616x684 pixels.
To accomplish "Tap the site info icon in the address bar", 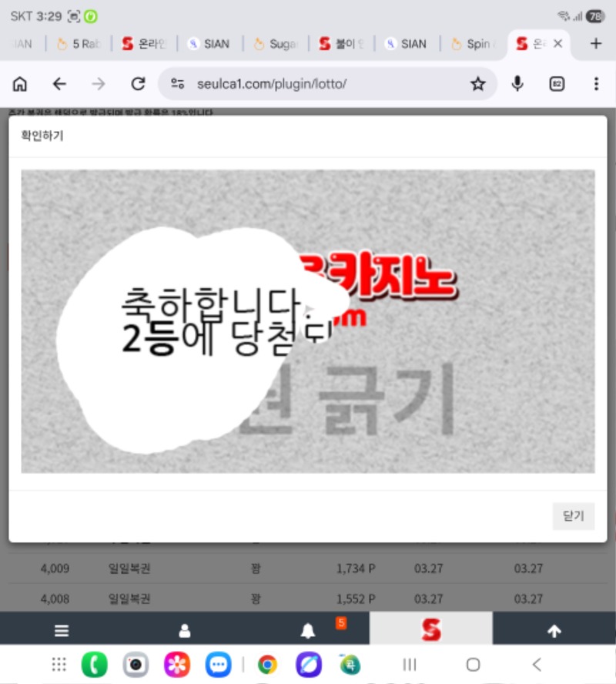I will click(x=178, y=84).
